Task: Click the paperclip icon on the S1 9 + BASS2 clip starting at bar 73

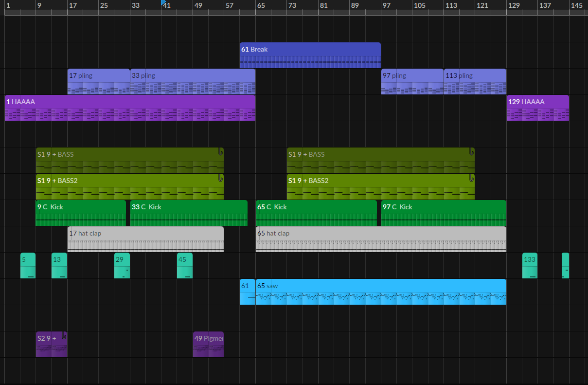Action: point(472,178)
